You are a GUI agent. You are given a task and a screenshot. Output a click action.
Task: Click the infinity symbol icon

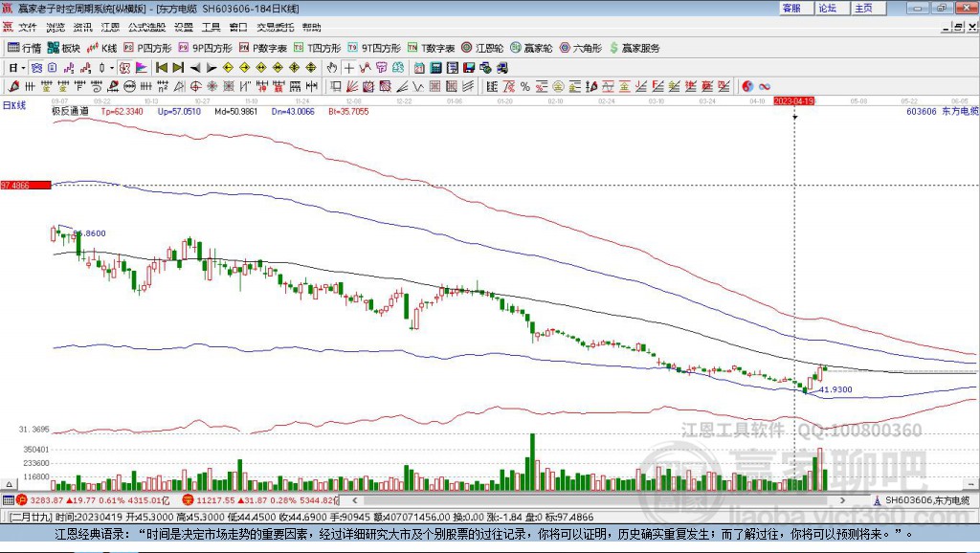pyautogui.click(x=765, y=86)
